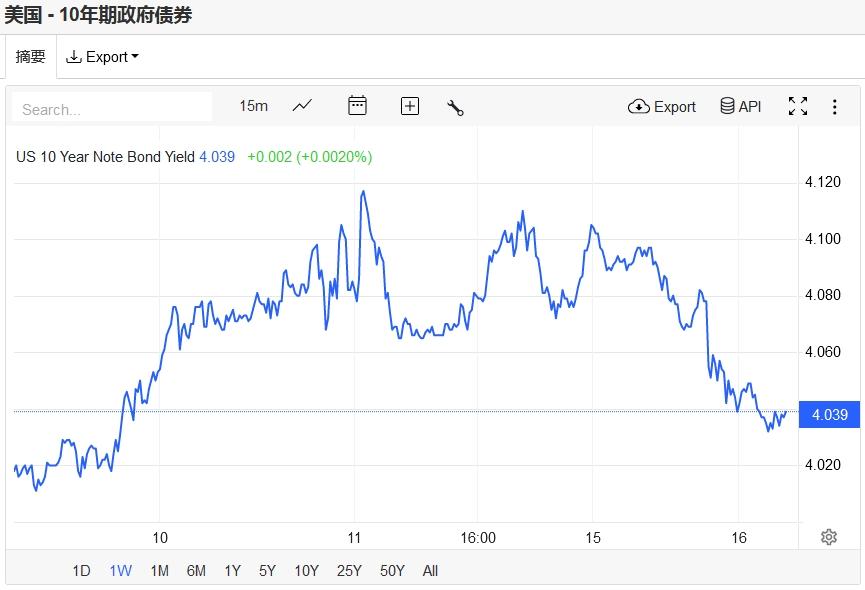Screen dimensions: 865x590
Task: Select the 1Y time range
Action: [x=232, y=571]
